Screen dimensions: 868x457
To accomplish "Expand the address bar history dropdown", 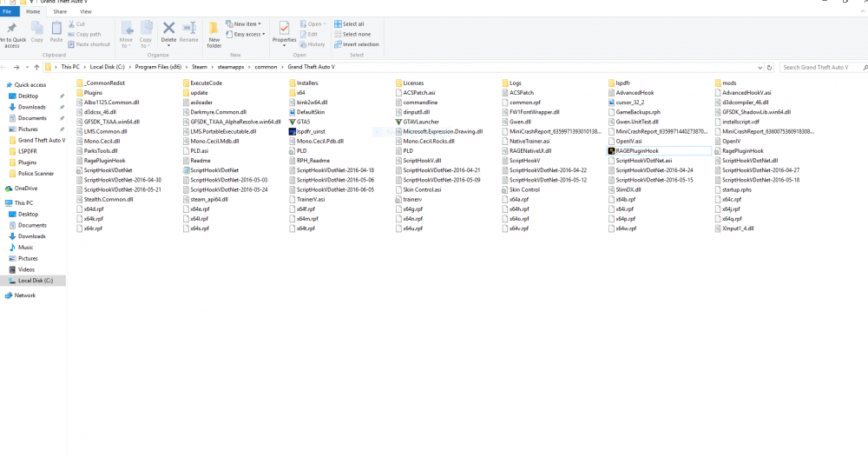I will pos(759,67).
